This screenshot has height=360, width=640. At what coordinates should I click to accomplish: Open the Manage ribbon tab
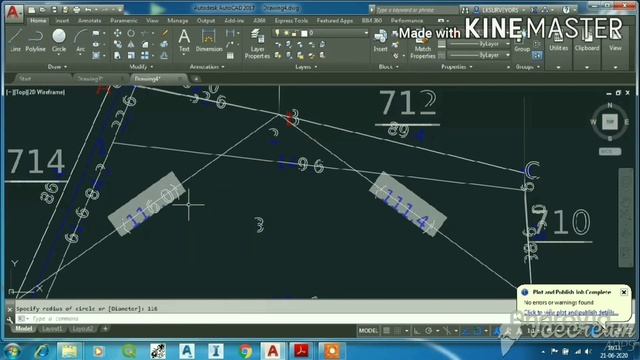point(178,20)
